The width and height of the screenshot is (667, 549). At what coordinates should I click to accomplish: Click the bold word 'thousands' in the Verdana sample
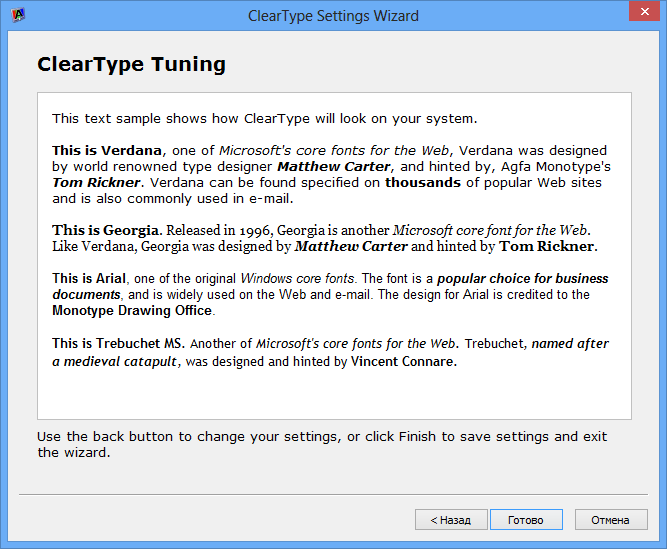click(423, 183)
